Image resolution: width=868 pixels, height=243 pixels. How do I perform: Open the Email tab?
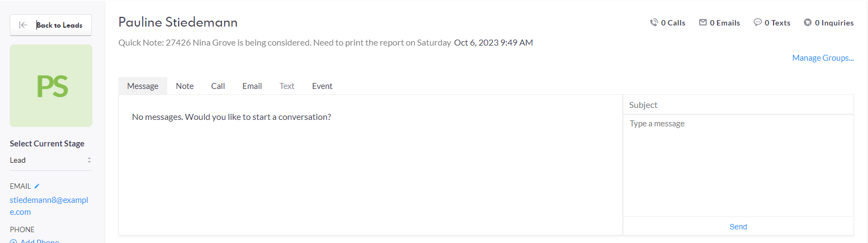click(x=252, y=86)
